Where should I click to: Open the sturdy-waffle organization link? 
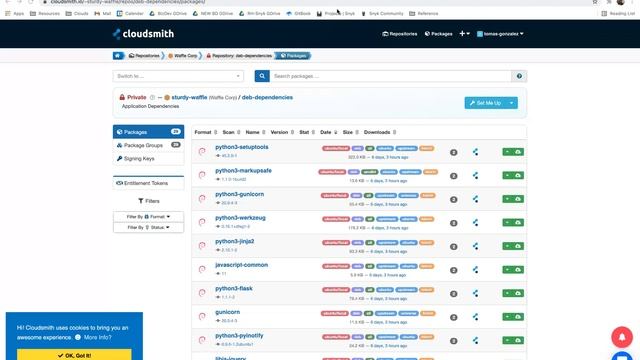pyautogui.click(x=189, y=97)
